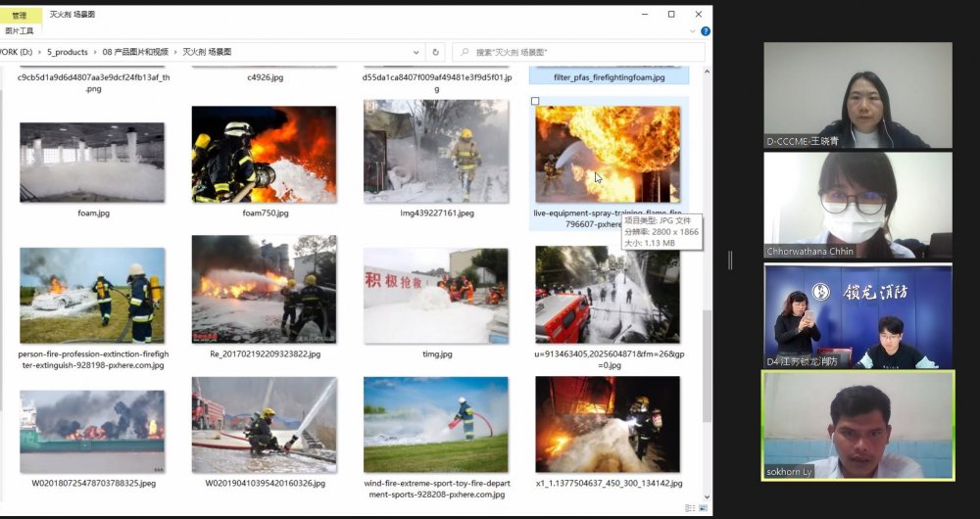The height and width of the screenshot is (519, 980).
Task: Expand the ribbon with the chevron arrow
Action: click(691, 31)
